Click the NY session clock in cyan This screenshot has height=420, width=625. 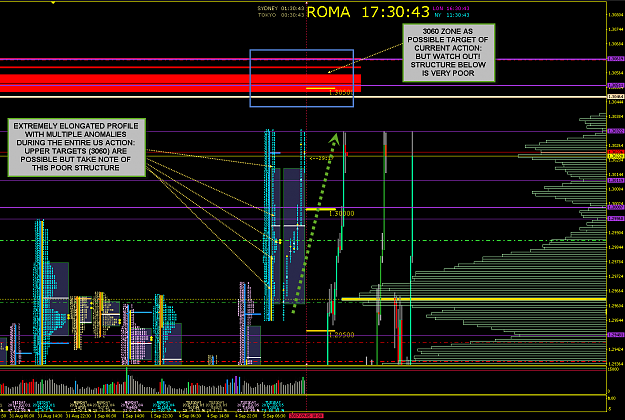pos(452,15)
